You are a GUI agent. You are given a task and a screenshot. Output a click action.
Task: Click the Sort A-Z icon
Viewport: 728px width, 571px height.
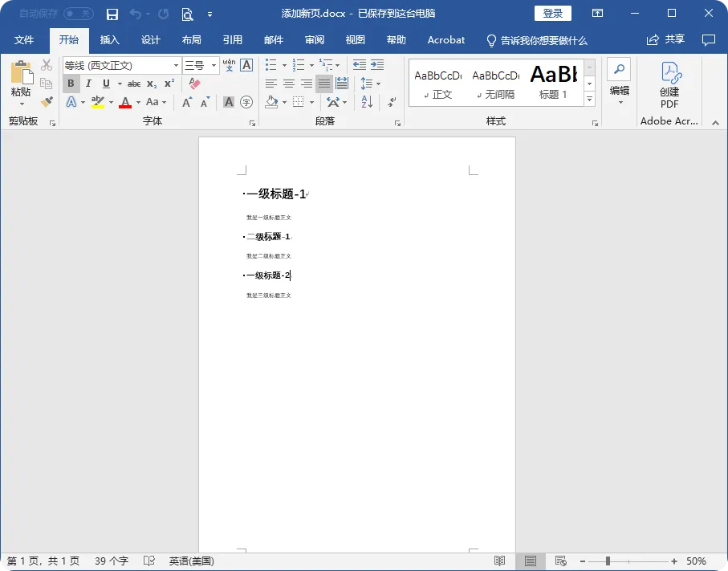(367, 102)
